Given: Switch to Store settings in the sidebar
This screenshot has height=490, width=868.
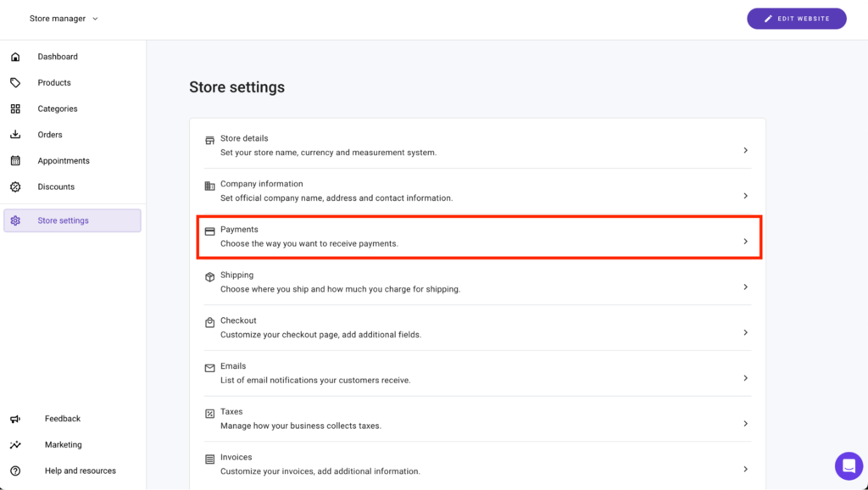Looking at the screenshot, I should [64, 220].
